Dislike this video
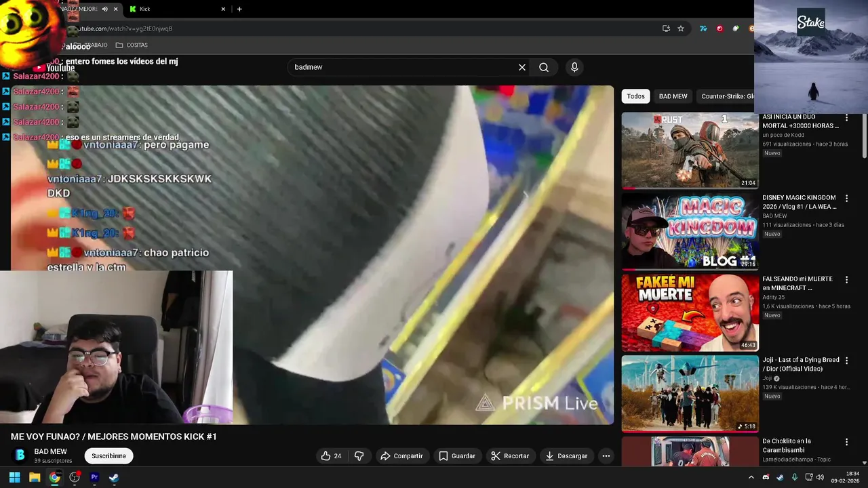868x488 pixels. click(x=359, y=456)
